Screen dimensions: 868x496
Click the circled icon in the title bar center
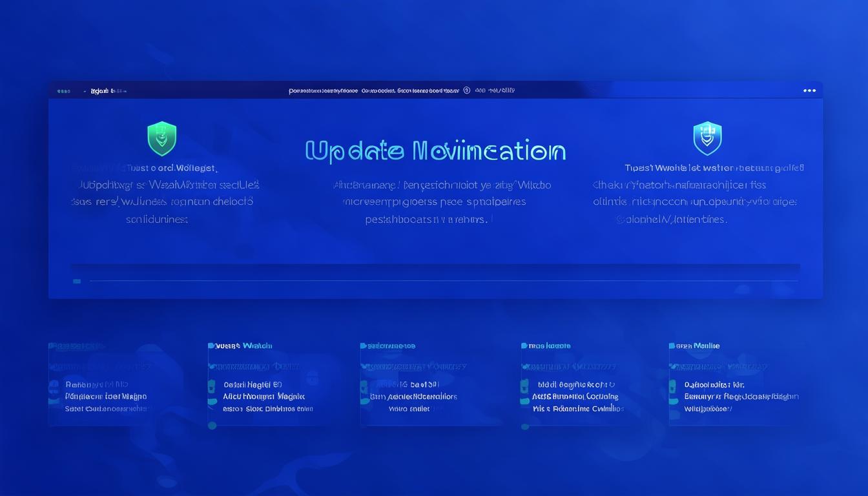coord(466,91)
